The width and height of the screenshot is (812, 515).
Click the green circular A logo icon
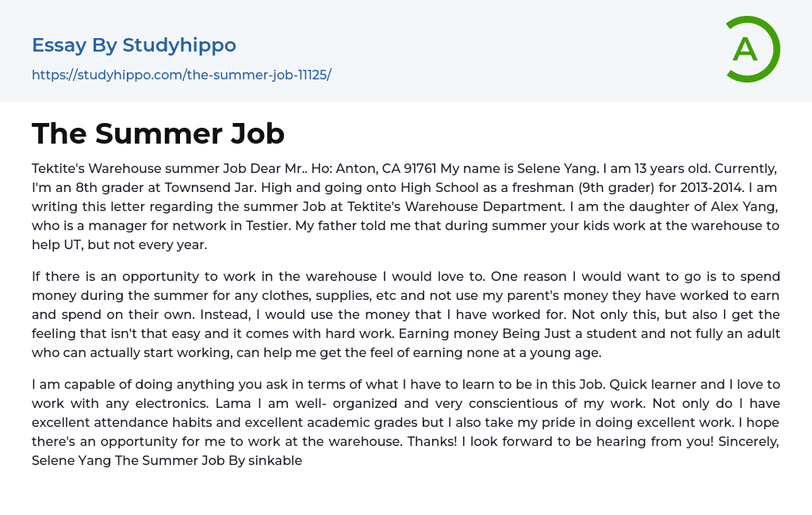click(x=753, y=49)
